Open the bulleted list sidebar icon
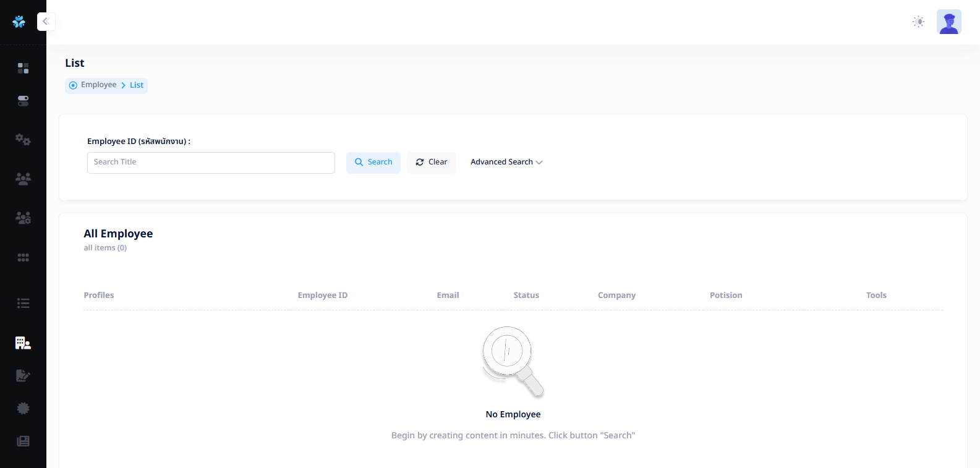 (x=23, y=303)
